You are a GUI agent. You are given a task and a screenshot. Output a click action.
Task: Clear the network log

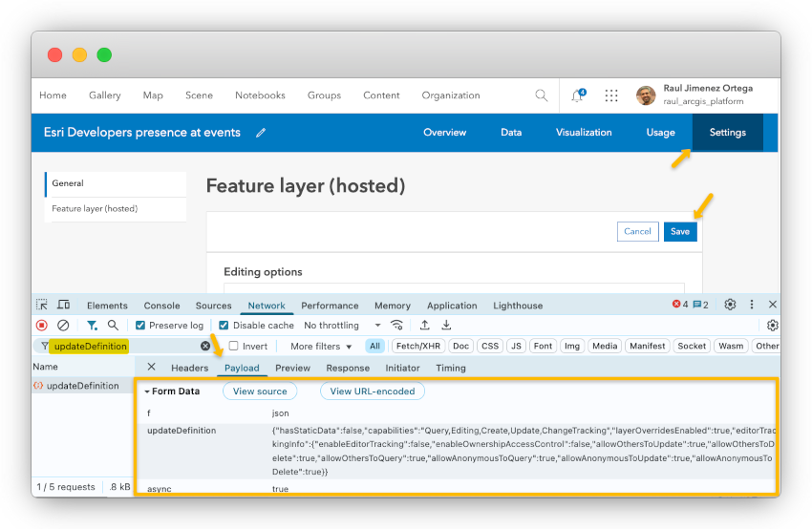(63, 325)
